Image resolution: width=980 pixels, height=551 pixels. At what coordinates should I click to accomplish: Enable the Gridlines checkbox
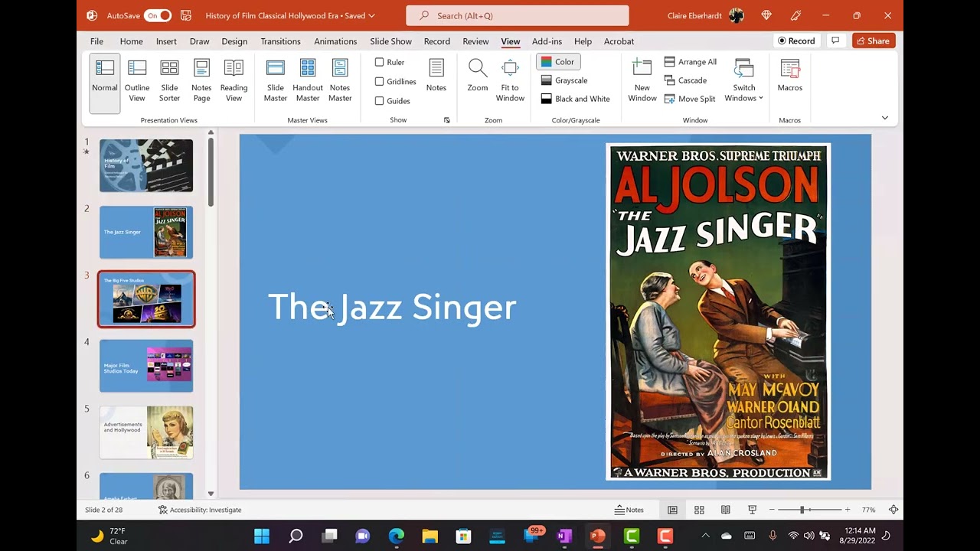click(x=395, y=81)
